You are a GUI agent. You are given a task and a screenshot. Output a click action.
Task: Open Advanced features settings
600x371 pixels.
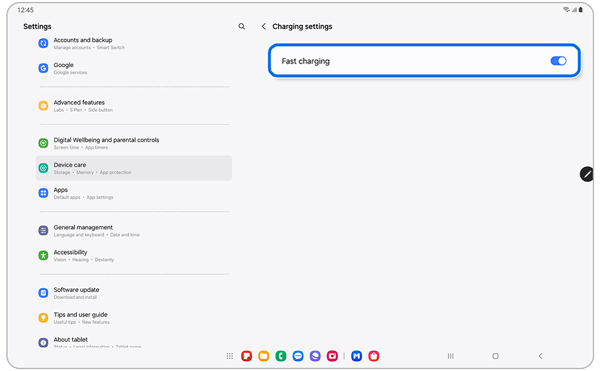(134, 106)
